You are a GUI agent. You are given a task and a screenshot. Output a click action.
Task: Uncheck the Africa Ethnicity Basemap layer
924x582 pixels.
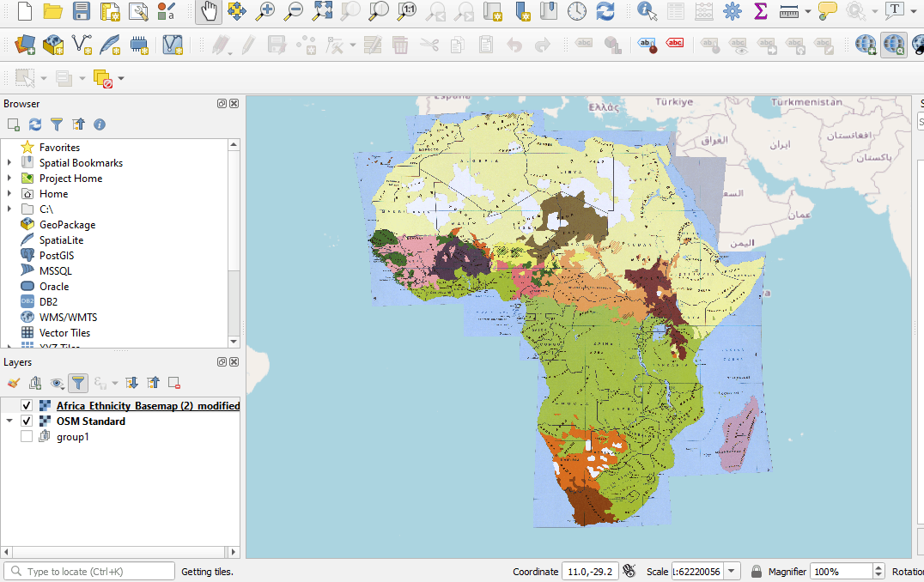click(27, 406)
